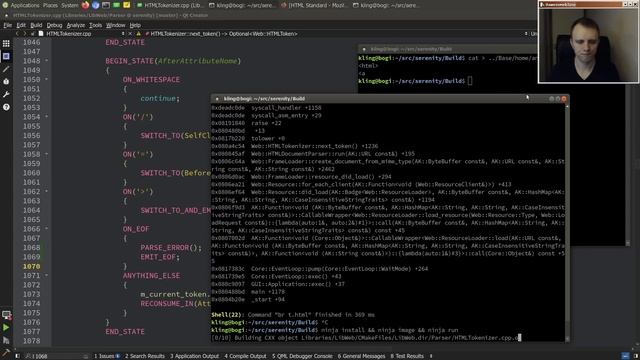The image size is (640, 360).
Task: Switch to Design mode in sidebar
Action: 6,69
